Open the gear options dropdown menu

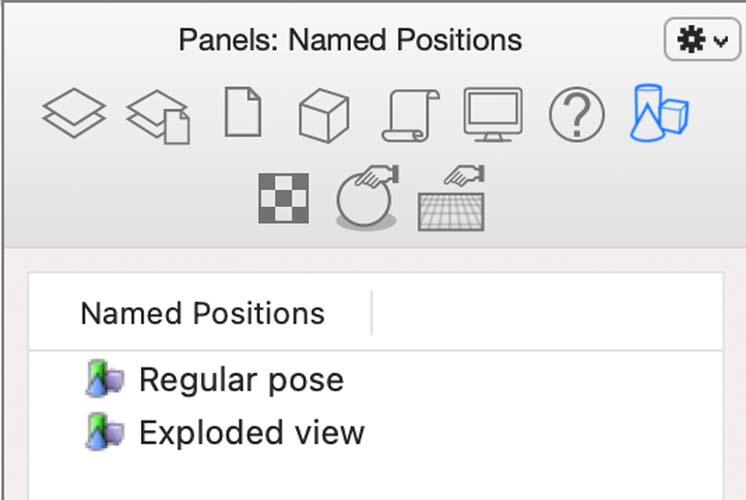click(x=702, y=39)
